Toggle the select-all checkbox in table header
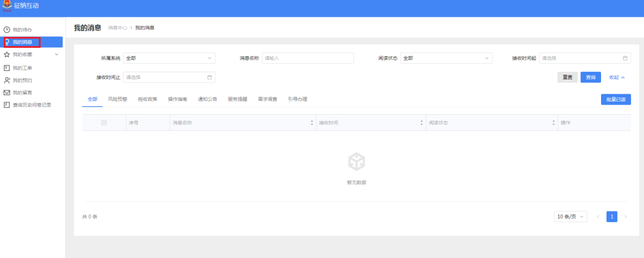644x258 pixels. point(104,122)
